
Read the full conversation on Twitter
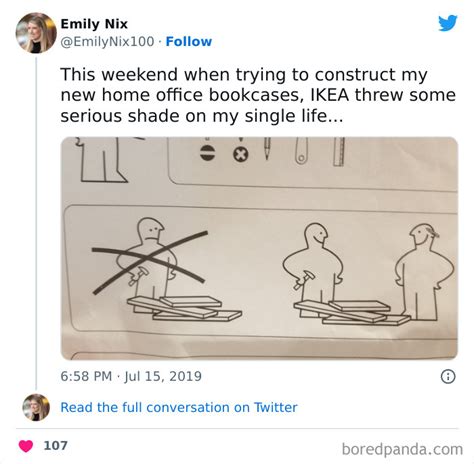click(179, 407)
